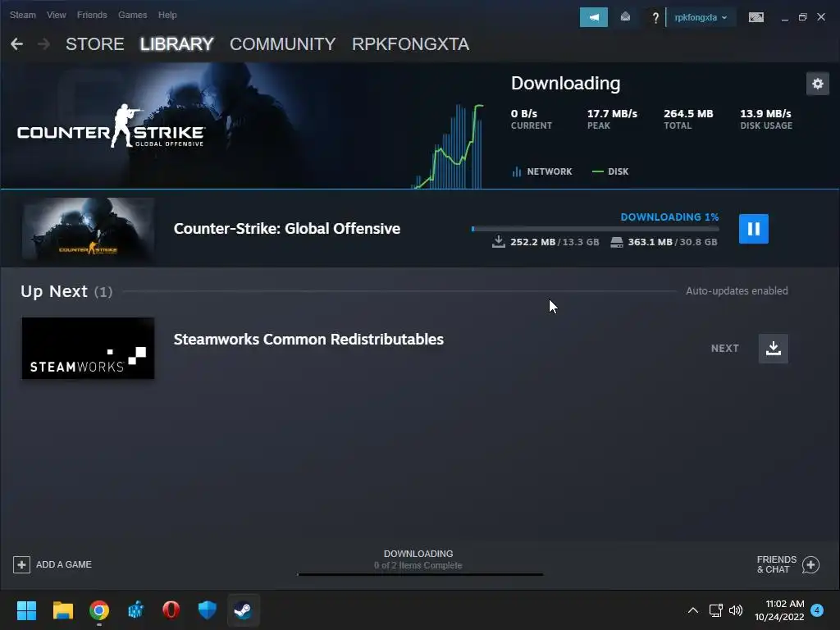Screen dimensions: 840x630
Task: Launch Google Chrome from the taskbar
Action: click(x=99, y=610)
